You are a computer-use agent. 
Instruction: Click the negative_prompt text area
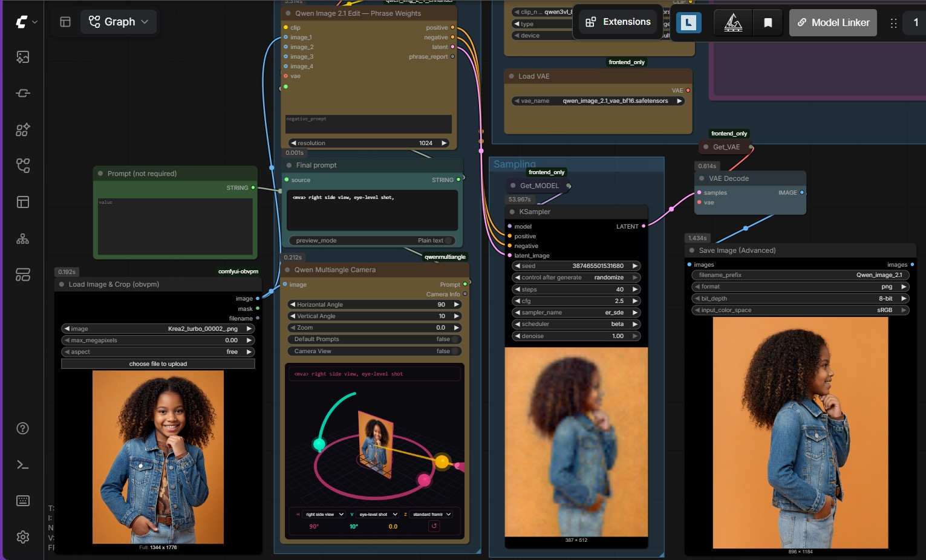[x=368, y=124]
